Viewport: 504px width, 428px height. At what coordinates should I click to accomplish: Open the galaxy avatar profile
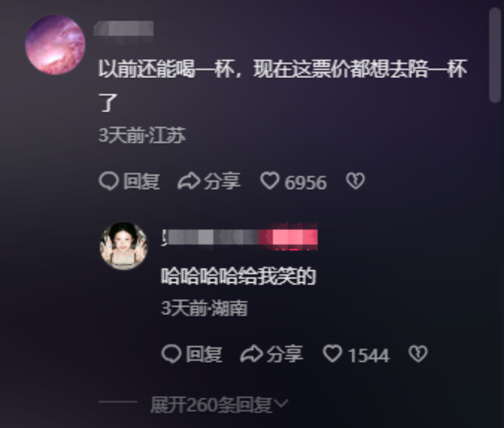[55, 45]
